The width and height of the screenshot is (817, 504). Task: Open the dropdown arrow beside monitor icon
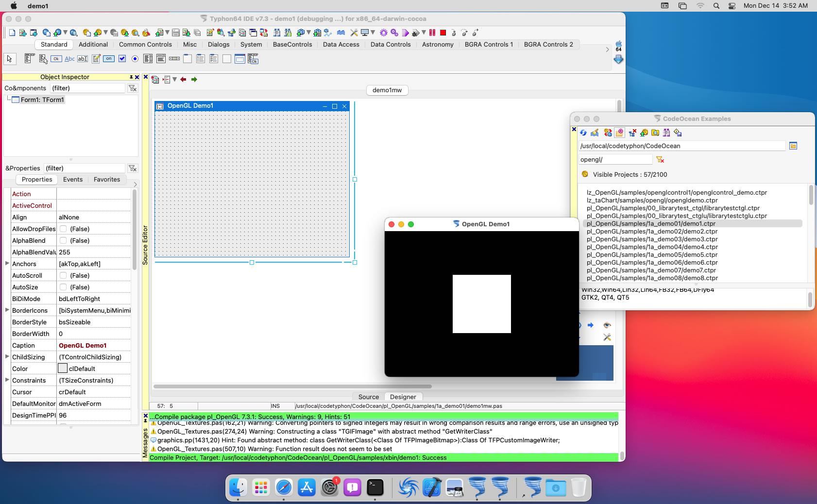[x=373, y=33]
